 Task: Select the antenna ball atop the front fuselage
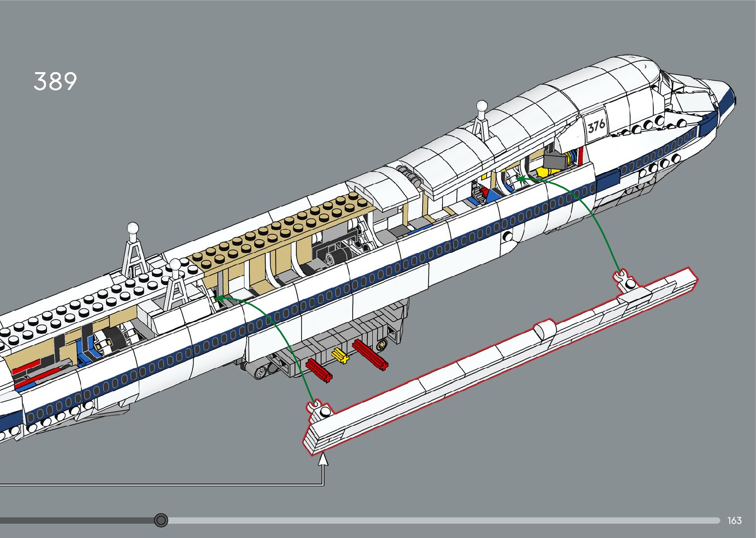tap(481, 105)
